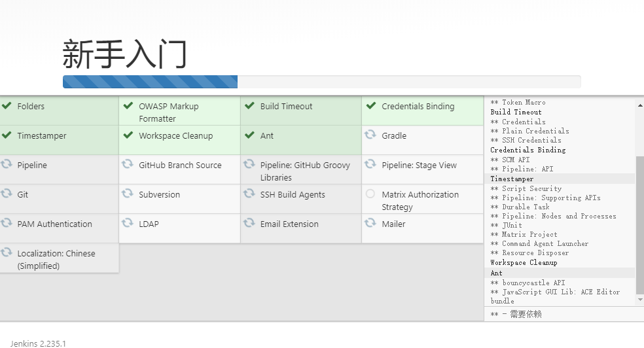The image size is (644, 348).
Task: Click the checkmark icon for Build Timeout
Action: click(x=250, y=105)
